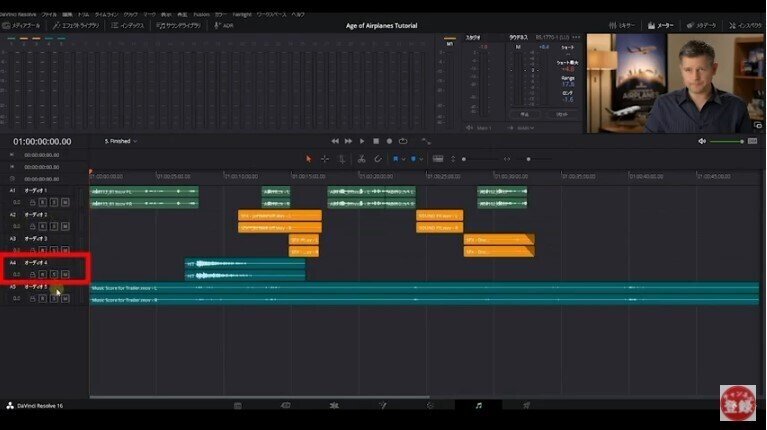Screen dimensions: 767x430
Task: Open the Effects Library panel
Action: point(79,25)
